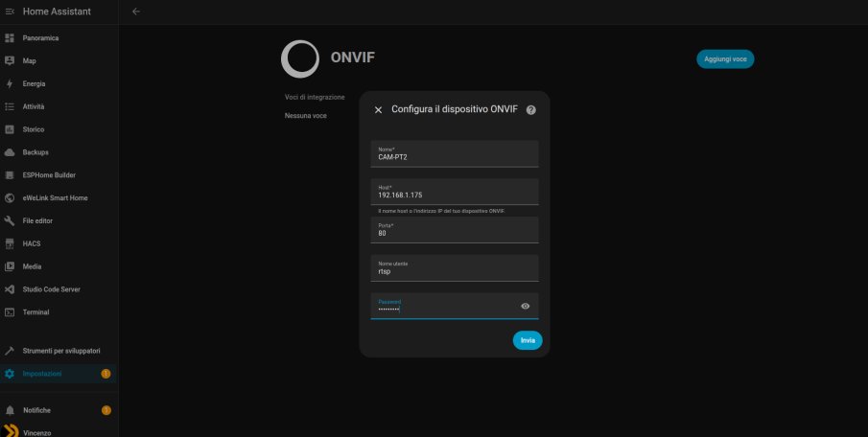
Task: Select the Terminal menu label
Action: pos(36,312)
